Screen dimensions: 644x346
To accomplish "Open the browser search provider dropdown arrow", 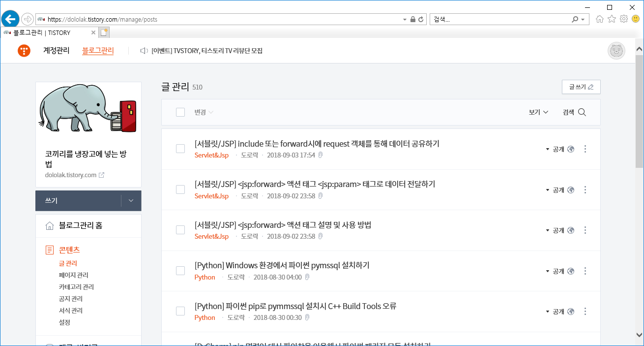I will (x=584, y=19).
